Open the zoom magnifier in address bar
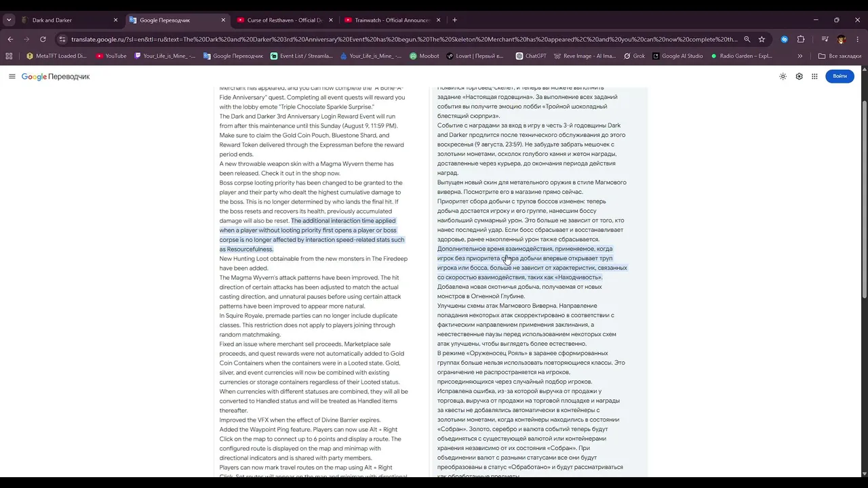Image resolution: width=868 pixels, height=488 pixels. 747,39
